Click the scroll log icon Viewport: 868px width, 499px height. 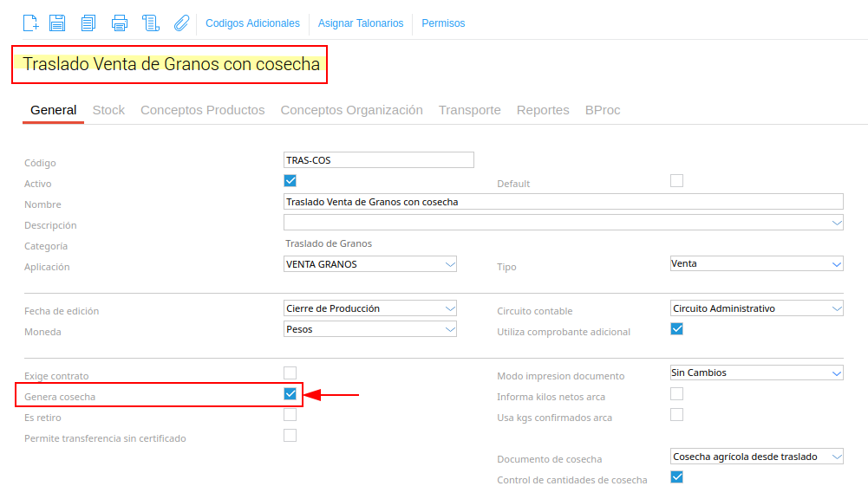tap(151, 23)
